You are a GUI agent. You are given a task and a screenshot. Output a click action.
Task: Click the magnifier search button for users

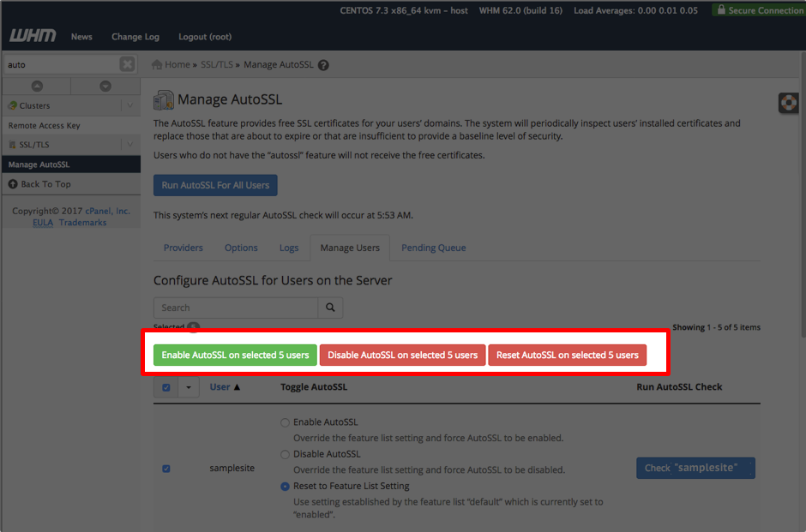[x=330, y=308]
